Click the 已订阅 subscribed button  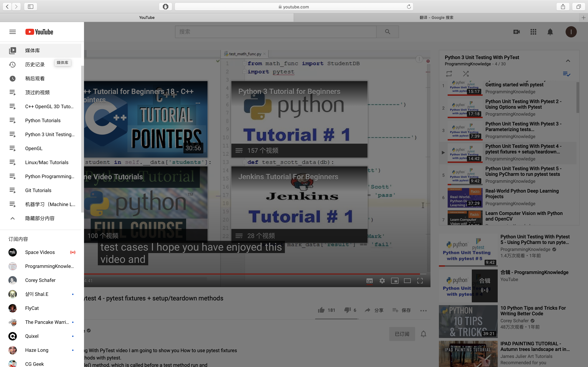tap(402, 334)
